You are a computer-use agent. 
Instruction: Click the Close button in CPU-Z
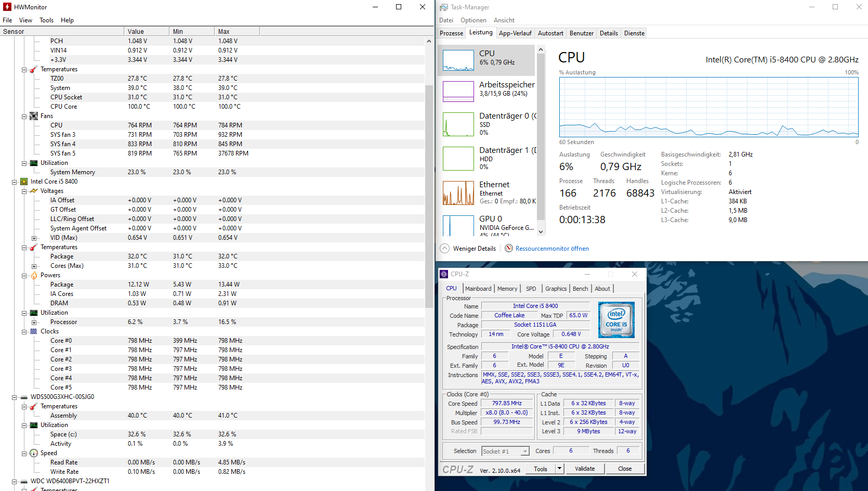625,469
